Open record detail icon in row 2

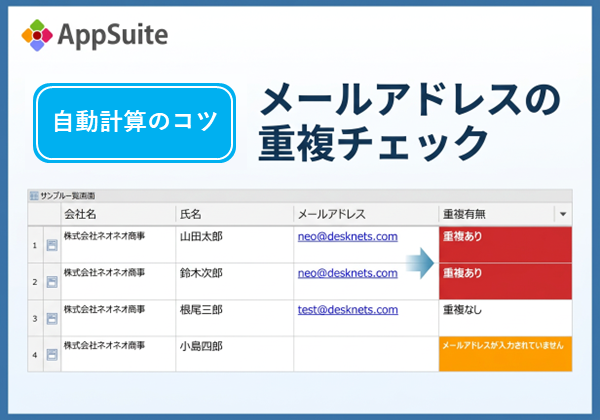tap(52, 282)
